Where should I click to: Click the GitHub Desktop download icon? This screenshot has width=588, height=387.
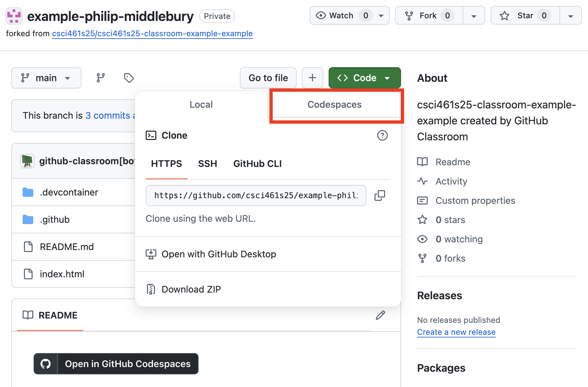(x=151, y=254)
